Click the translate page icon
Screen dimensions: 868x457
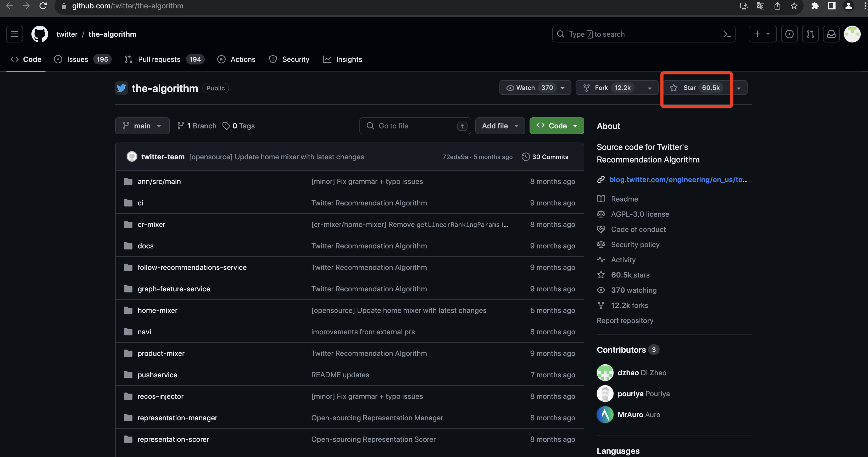(x=760, y=6)
